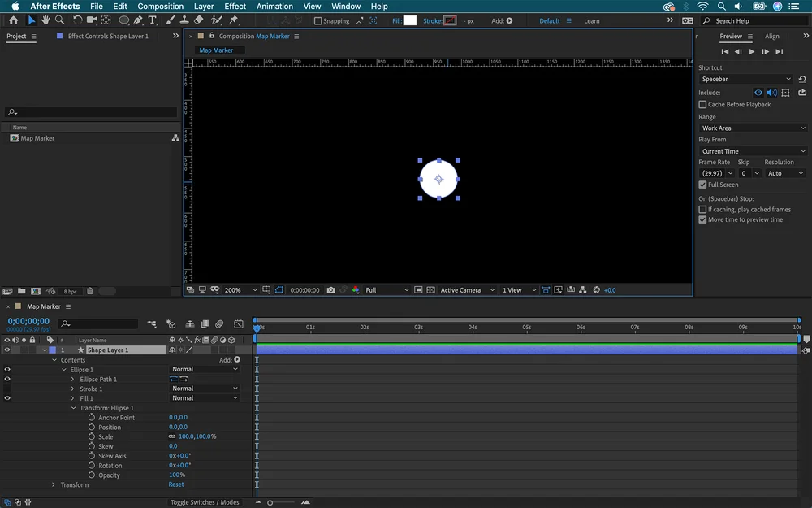Open the Range dropdown showing Work Area
Viewport: 812px width, 508px height.
[753, 128]
